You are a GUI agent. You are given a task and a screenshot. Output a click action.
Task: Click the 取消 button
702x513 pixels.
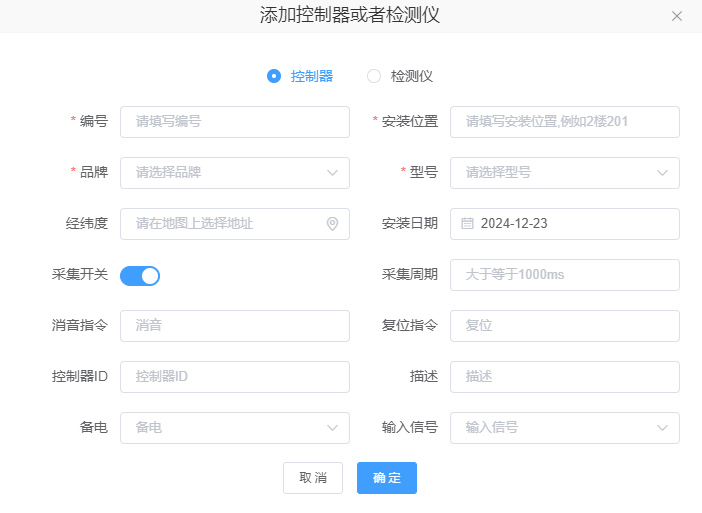313,478
